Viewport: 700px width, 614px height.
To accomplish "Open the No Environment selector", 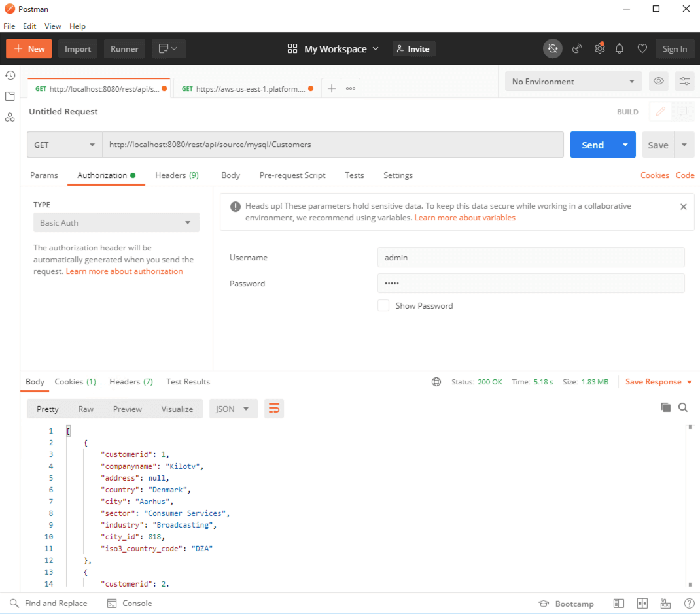I will point(572,81).
